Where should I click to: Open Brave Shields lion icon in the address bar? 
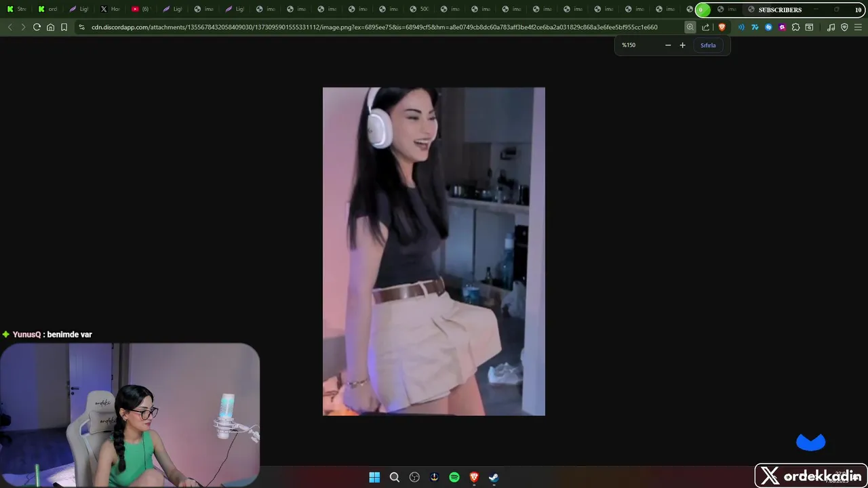722,27
